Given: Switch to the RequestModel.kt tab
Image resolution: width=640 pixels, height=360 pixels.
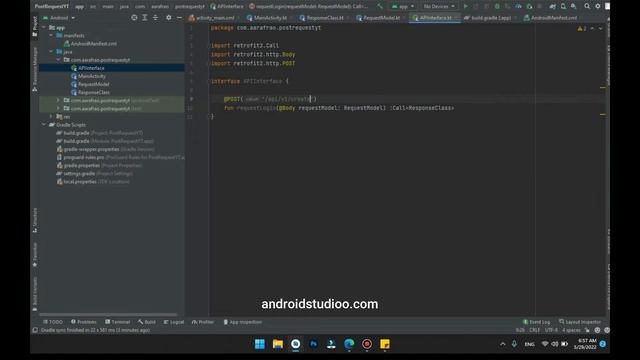Looking at the screenshot, I should point(381,18).
